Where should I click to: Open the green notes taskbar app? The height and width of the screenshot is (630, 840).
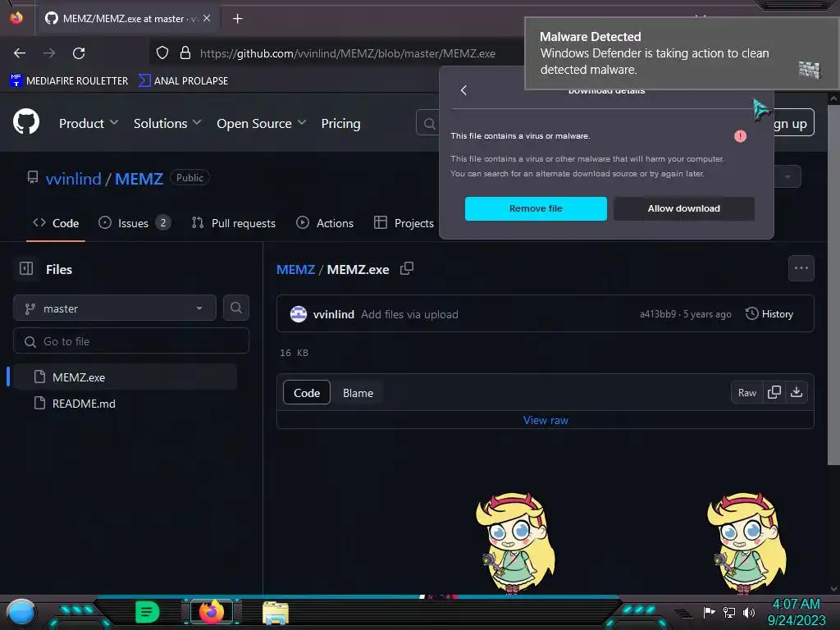pyautogui.click(x=148, y=612)
